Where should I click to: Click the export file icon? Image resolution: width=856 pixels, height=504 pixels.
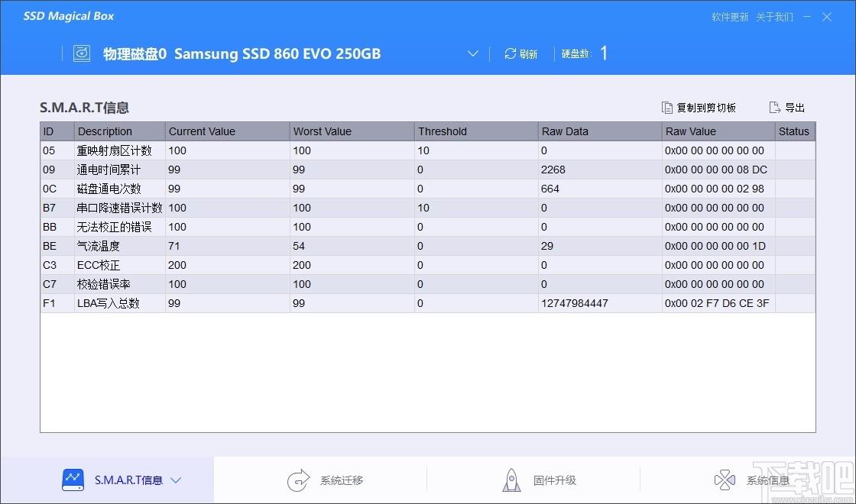click(774, 108)
